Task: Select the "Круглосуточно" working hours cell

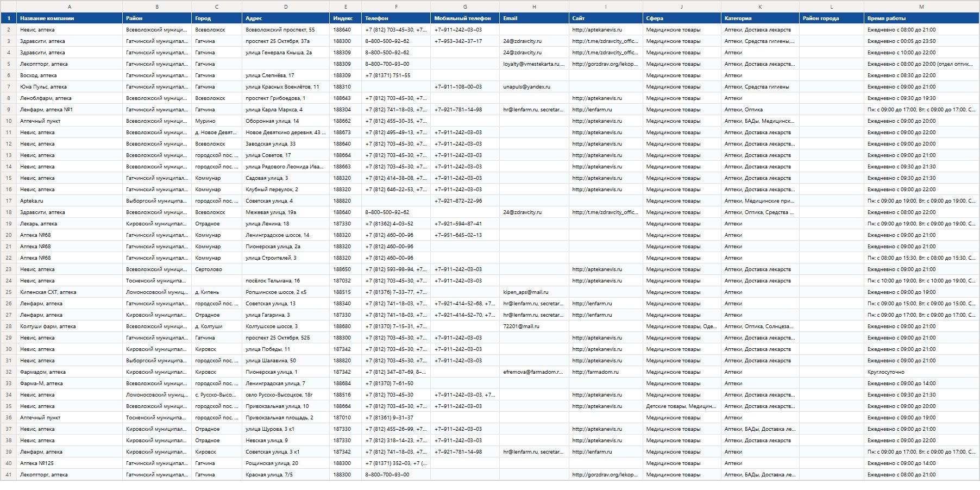Action: coord(921,372)
